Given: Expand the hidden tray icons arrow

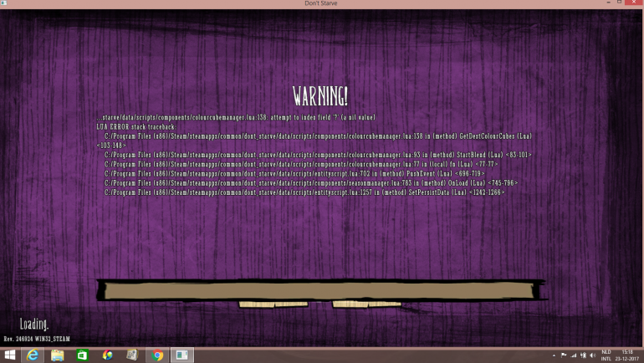Looking at the screenshot, I should [553, 355].
